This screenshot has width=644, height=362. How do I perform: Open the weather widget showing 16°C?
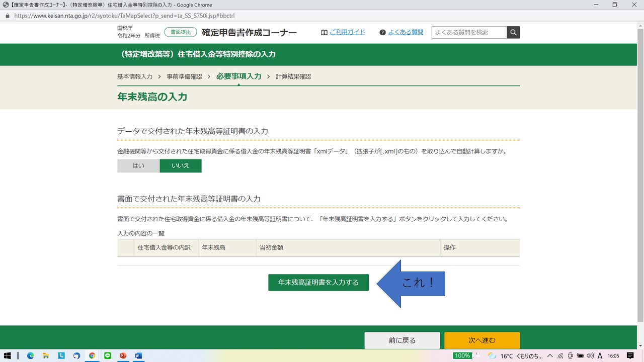pos(515,356)
